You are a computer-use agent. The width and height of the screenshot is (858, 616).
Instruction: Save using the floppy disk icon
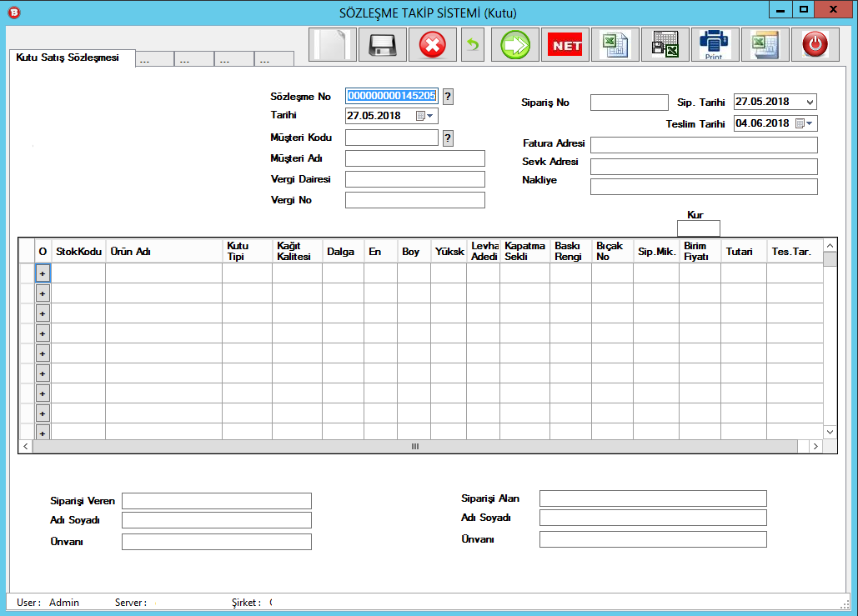tap(382, 44)
